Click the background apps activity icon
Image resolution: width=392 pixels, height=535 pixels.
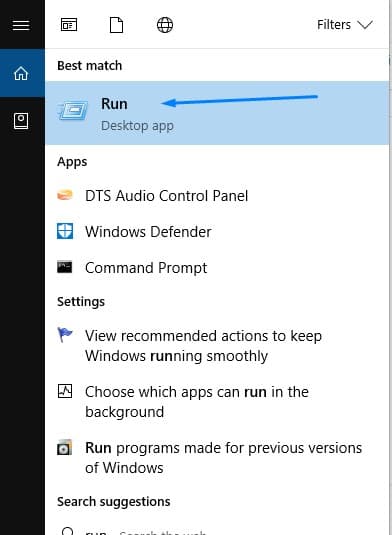(x=65, y=391)
